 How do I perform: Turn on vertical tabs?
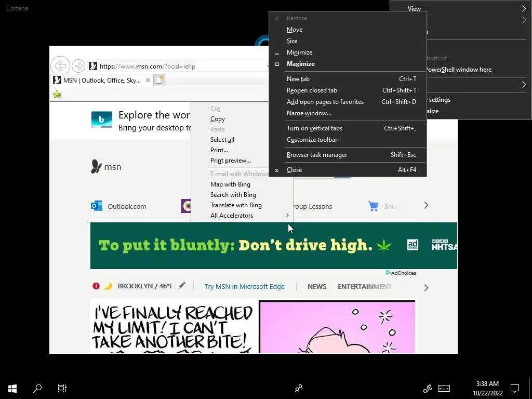pyautogui.click(x=348, y=128)
